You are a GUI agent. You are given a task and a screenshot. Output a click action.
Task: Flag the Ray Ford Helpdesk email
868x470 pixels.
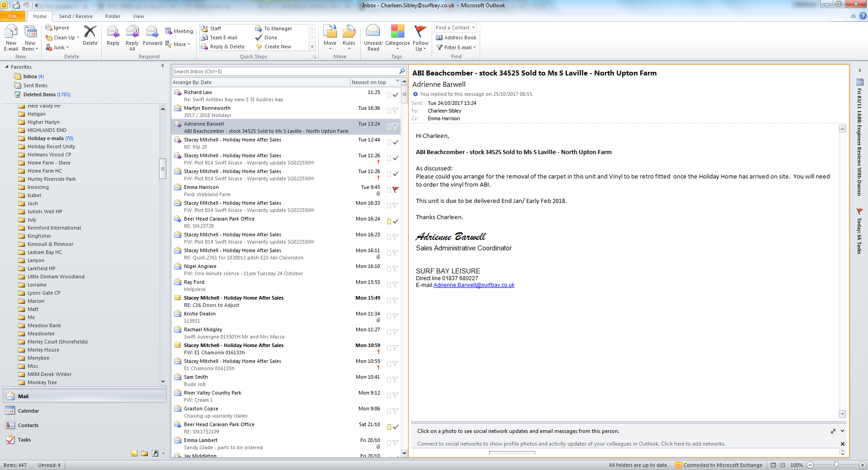(396, 285)
